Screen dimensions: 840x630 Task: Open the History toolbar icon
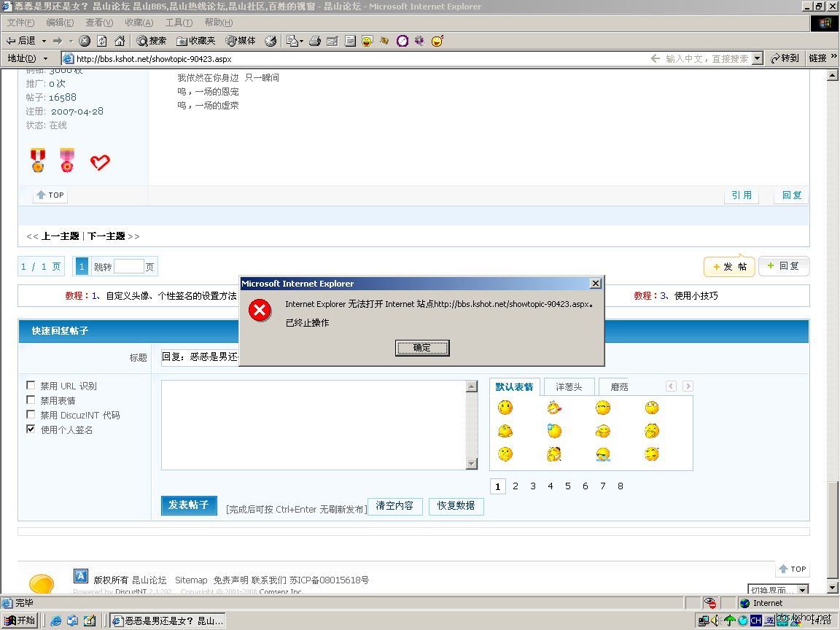(x=271, y=41)
